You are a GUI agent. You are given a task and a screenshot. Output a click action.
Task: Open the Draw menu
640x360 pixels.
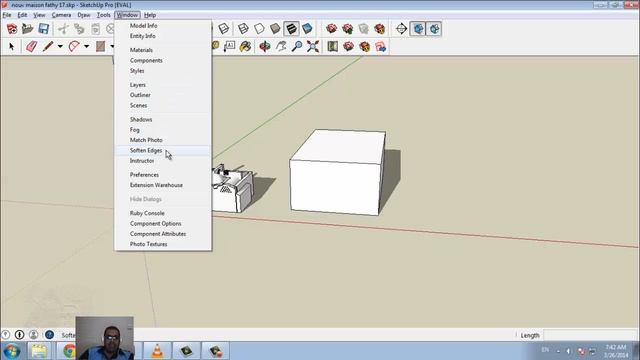click(84, 15)
